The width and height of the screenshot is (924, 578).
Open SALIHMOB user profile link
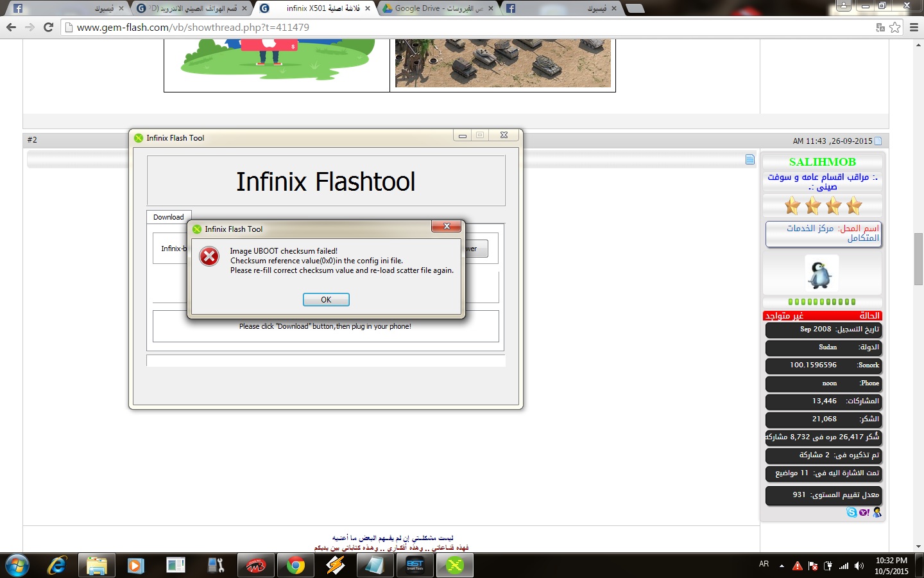tap(823, 162)
